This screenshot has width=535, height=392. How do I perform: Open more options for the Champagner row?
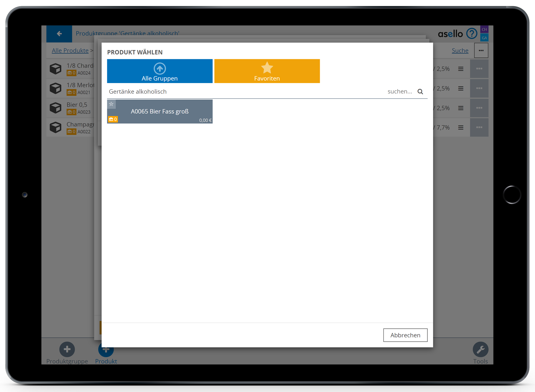[479, 128]
